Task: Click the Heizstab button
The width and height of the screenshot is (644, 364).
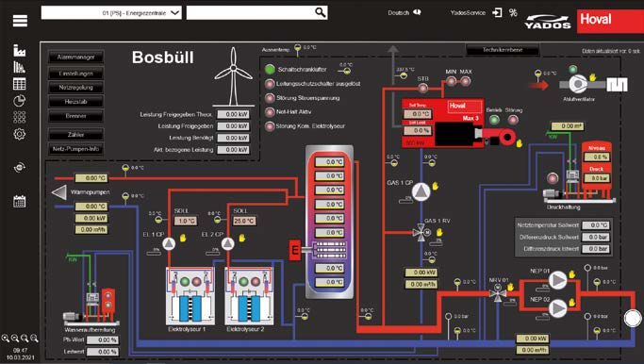Action: [x=75, y=102]
